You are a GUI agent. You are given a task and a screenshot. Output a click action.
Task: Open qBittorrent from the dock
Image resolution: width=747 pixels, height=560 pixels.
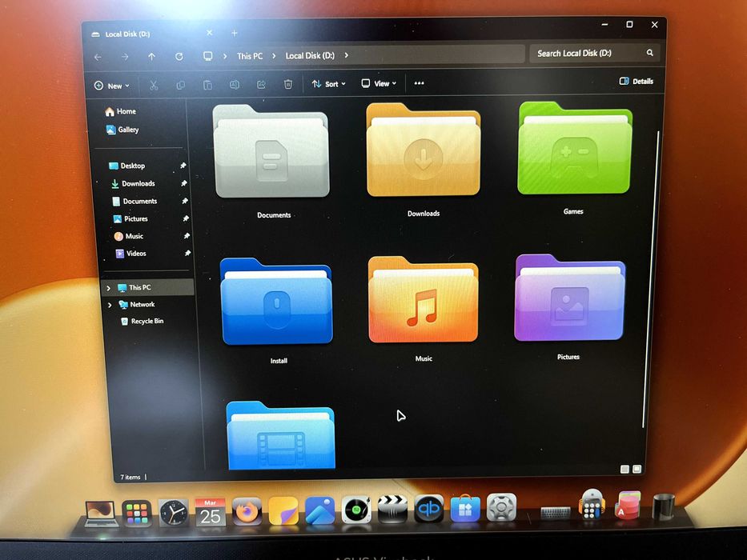pyautogui.click(x=429, y=509)
